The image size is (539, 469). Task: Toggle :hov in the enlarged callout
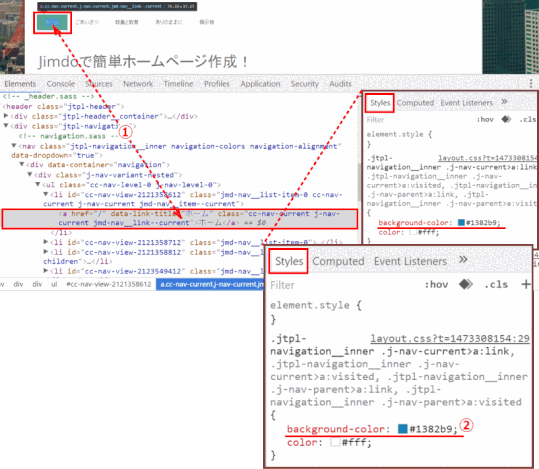[436, 285]
